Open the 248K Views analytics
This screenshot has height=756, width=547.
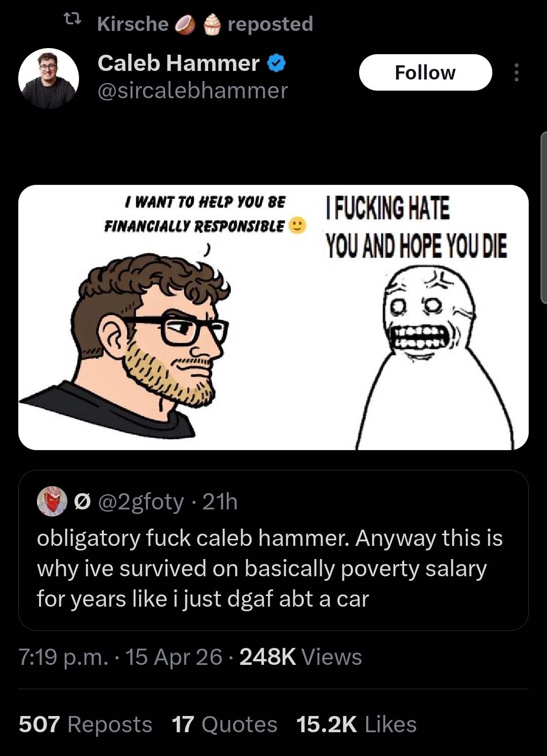tap(301, 657)
